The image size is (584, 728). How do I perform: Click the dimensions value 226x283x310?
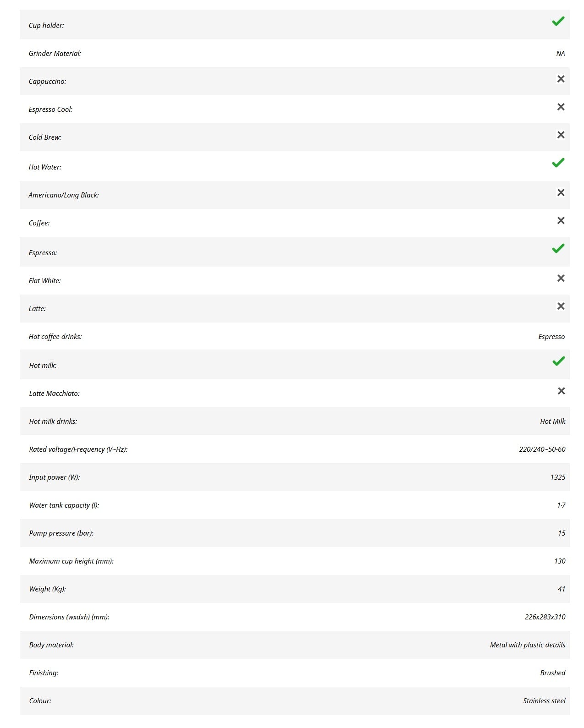coord(545,617)
